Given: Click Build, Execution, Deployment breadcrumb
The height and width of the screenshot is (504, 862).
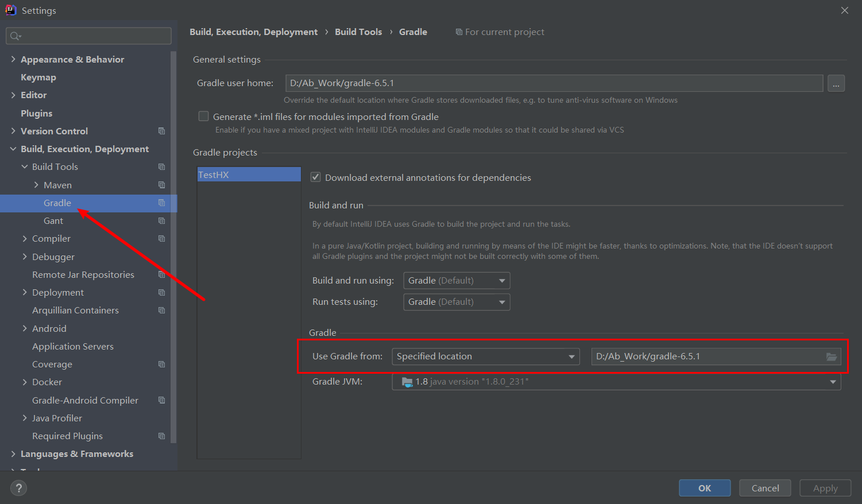Looking at the screenshot, I should click(253, 32).
